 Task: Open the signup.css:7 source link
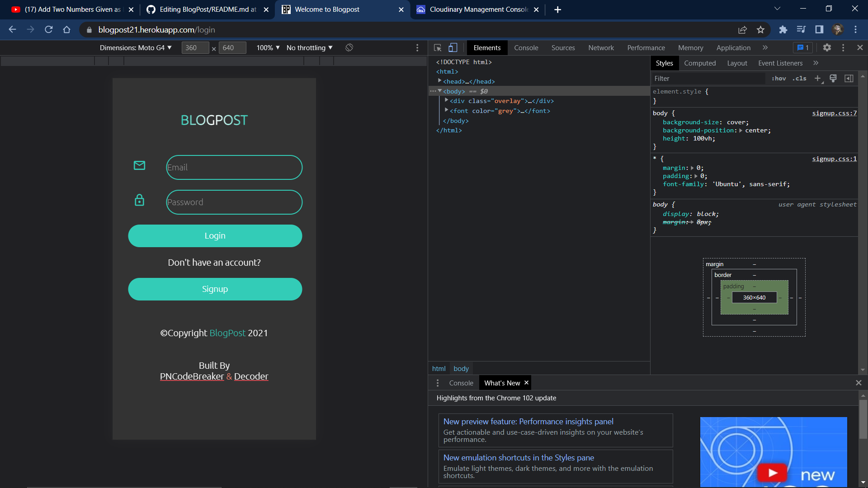pyautogui.click(x=834, y=113)
